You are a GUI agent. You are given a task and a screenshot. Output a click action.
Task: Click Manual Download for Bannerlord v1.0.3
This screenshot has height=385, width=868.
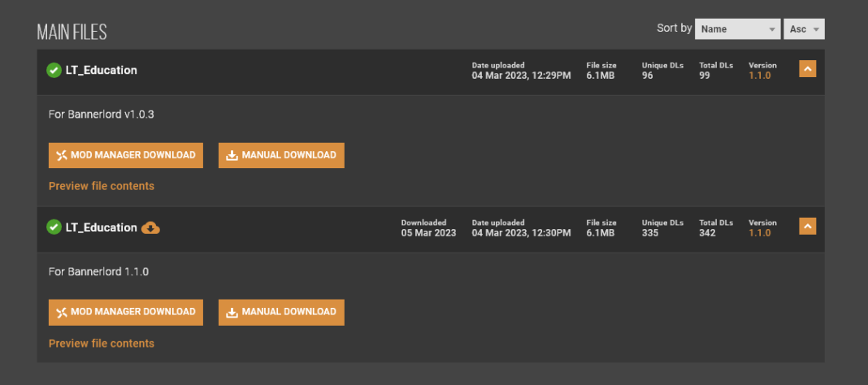(x=281, y=155)
